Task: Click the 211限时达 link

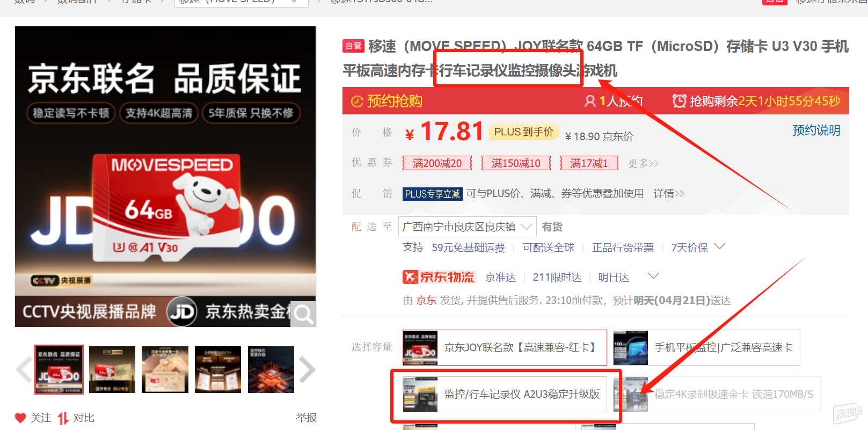Action: [557, 277]
